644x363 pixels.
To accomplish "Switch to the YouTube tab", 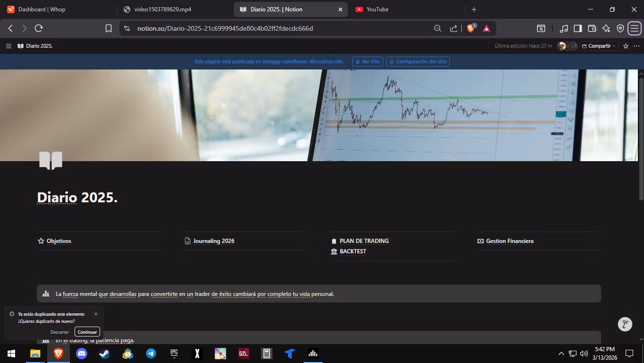I will (377, 9).
